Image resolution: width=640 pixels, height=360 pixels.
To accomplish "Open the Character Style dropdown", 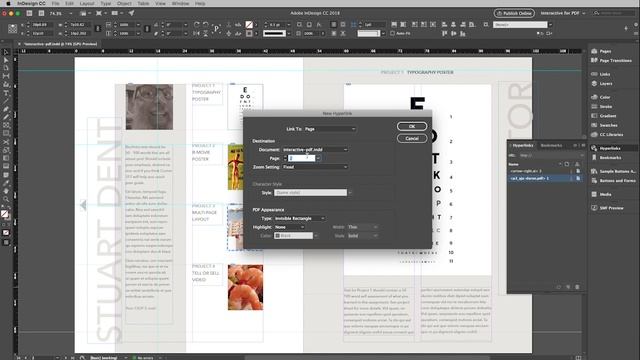I will [313, 193].
